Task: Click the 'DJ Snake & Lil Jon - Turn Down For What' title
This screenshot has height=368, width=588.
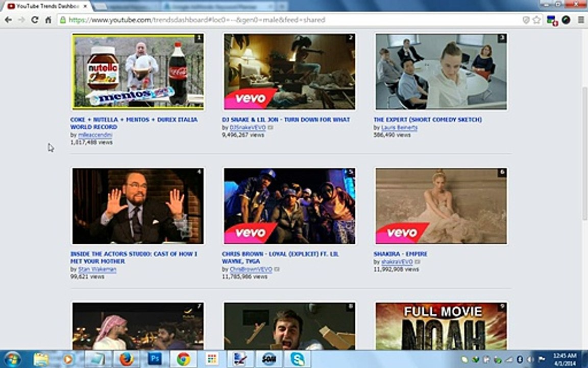Action: tap(286, 120)
